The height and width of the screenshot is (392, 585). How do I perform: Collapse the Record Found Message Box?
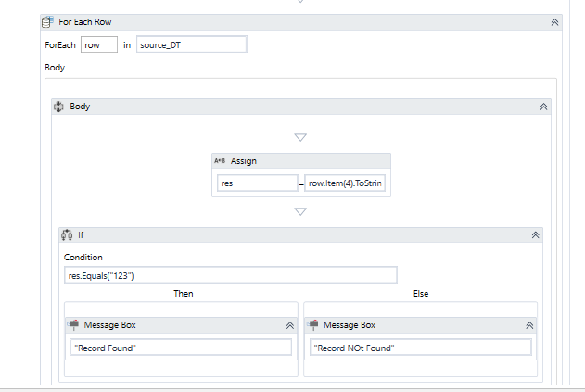tap(290, 325)
